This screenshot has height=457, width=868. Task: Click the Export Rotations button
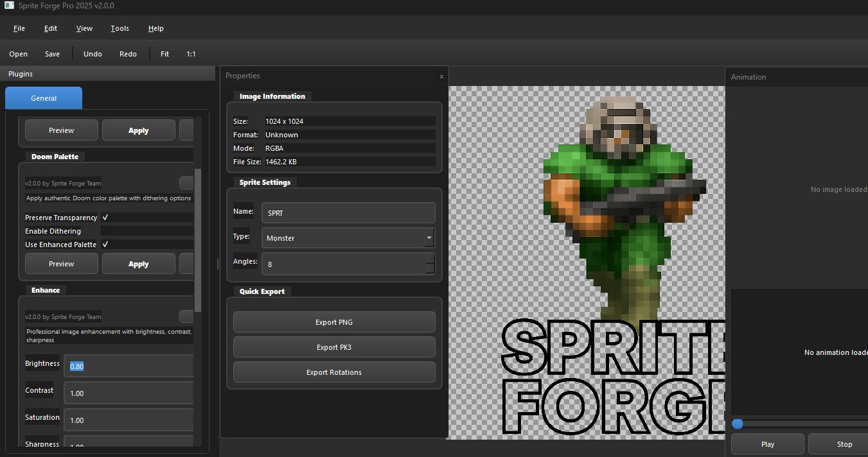[334, 372]
